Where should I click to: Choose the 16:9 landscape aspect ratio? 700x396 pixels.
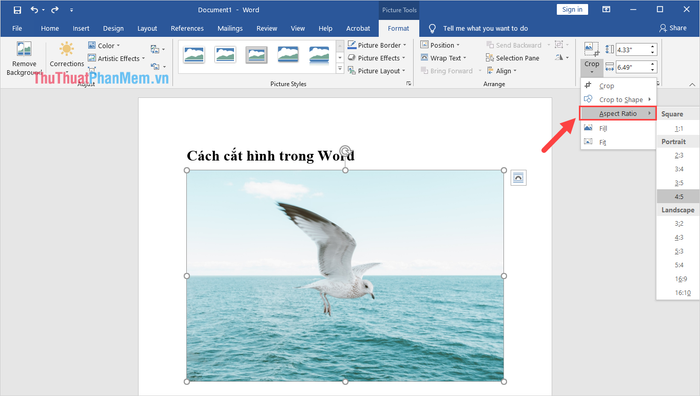[x=680, y=279]
